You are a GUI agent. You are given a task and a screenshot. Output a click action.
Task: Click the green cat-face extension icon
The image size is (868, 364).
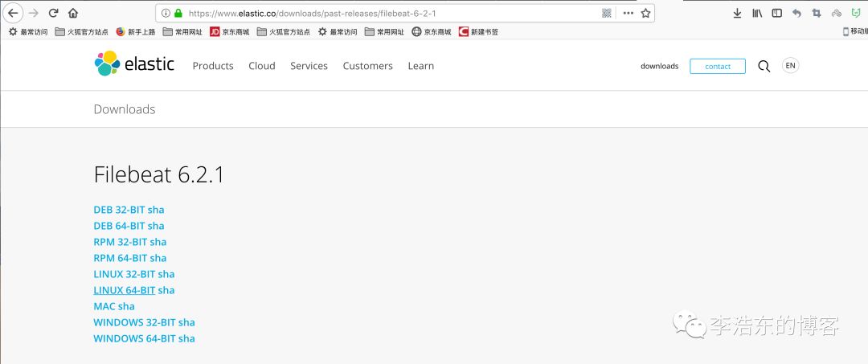click(x=856, y=14)
